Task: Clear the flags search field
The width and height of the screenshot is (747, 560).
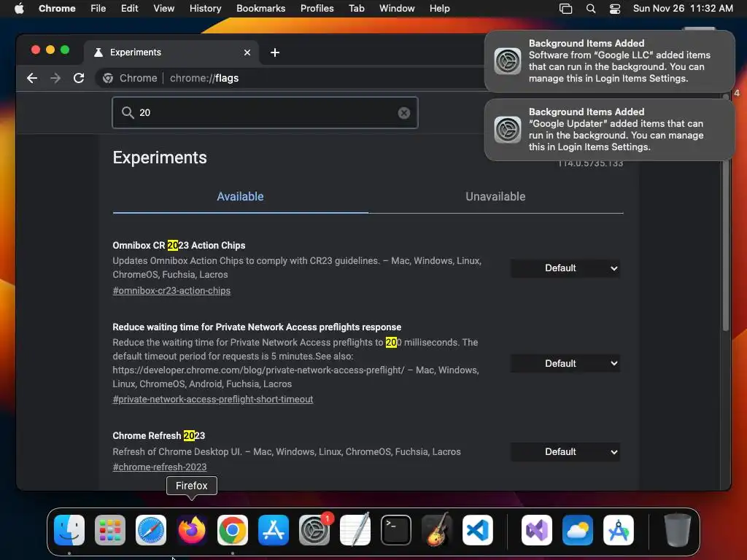Action: point(404,113)
